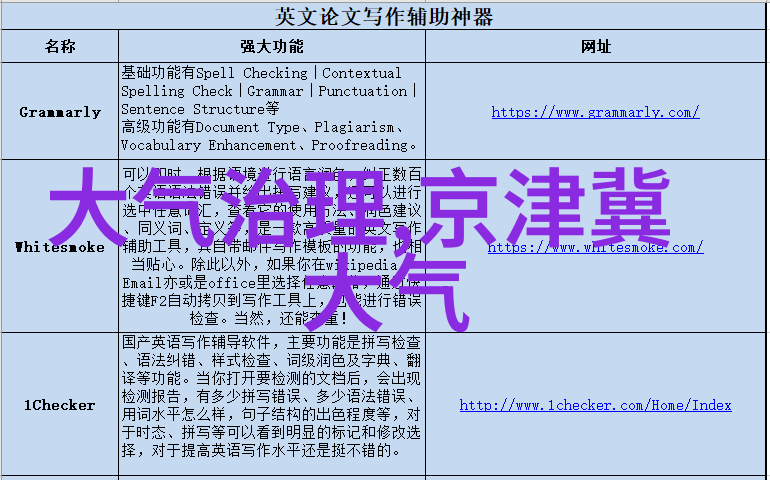Open the https://www.whitesmoke.com/ link

coord(595,247)
